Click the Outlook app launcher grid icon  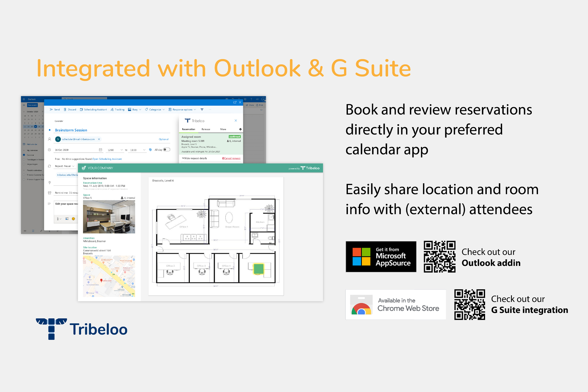pyautogui.click(x=24, y=99)
